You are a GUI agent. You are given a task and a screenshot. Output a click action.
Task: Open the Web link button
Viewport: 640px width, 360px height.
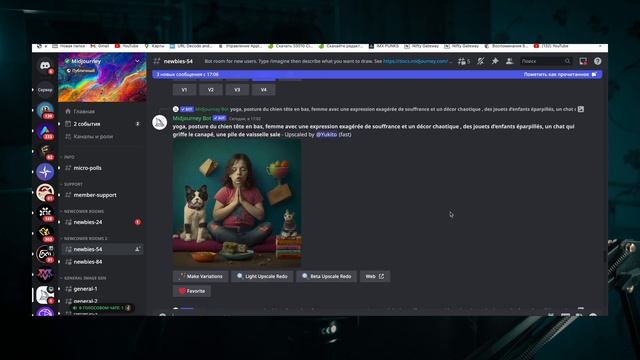click(375, 276)
